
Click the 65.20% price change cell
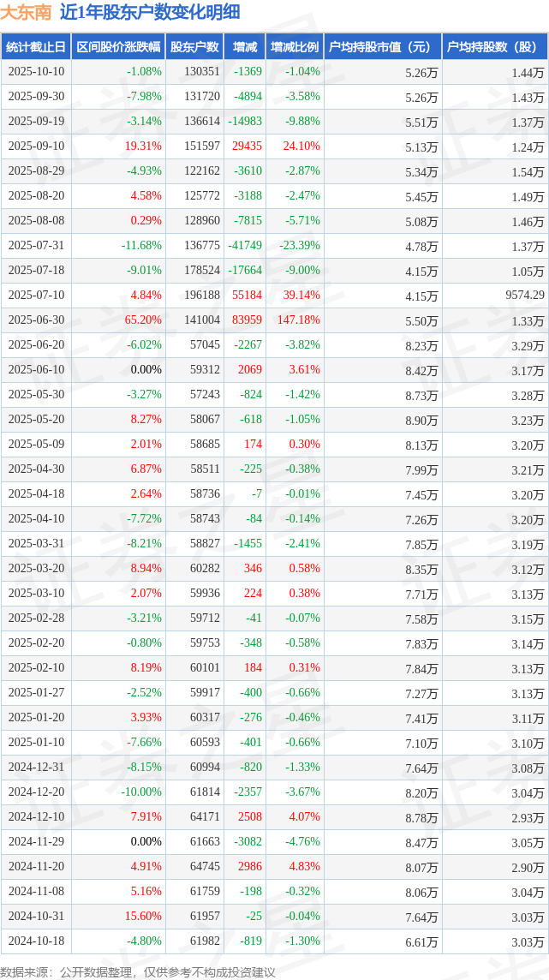[144, 320]
